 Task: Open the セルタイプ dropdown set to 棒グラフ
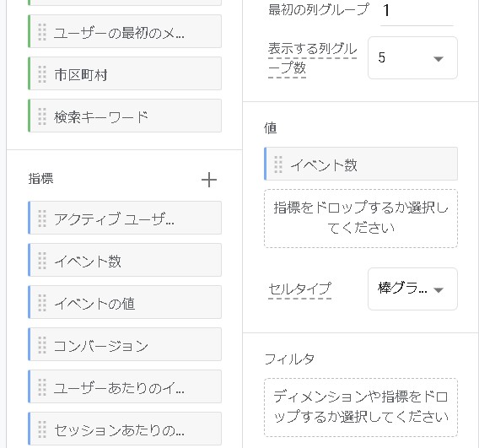pos(412,289)
